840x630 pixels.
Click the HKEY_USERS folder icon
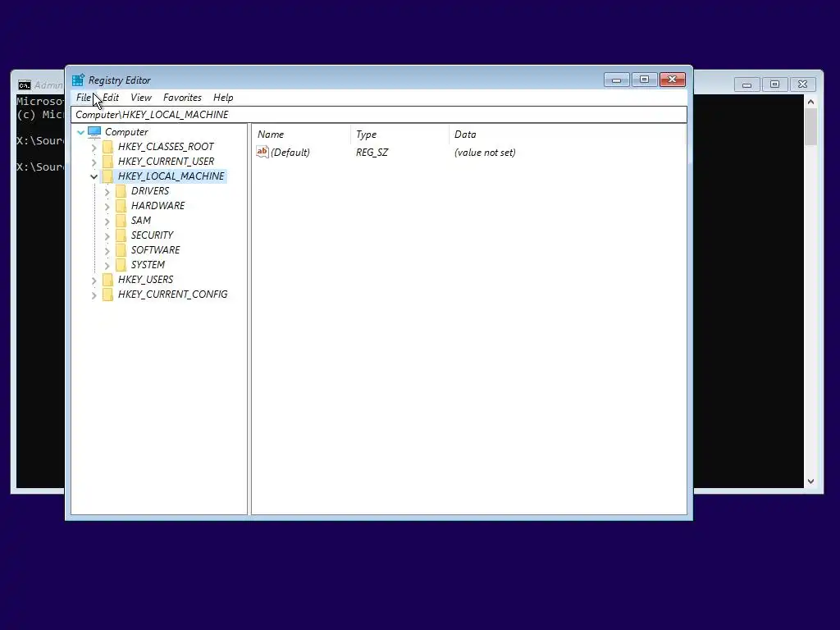(x=107, y=280)
